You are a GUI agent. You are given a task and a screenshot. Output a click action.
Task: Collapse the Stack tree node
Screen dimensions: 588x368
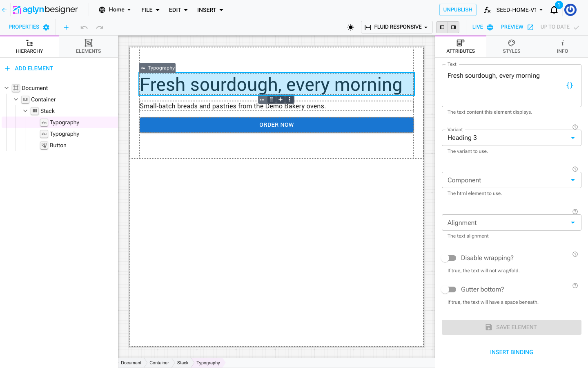pos(25,111)
